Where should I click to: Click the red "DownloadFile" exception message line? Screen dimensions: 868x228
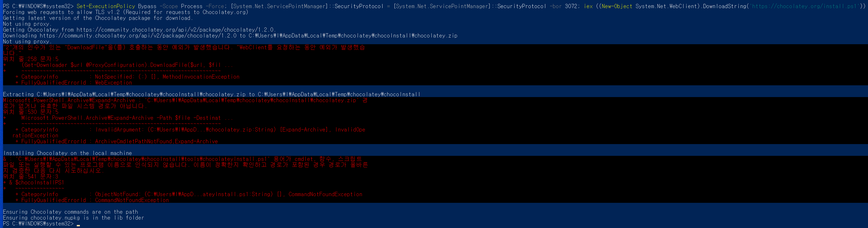click(184, 47)
